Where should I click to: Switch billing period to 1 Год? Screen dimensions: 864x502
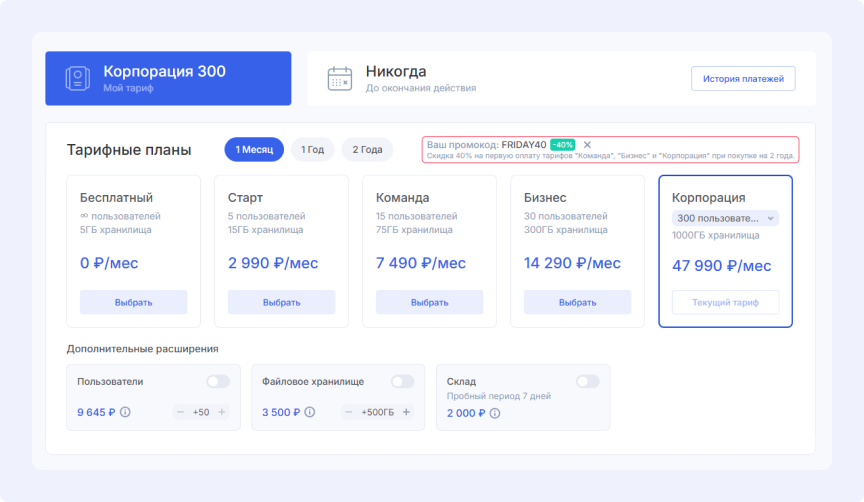click(312, 150)
